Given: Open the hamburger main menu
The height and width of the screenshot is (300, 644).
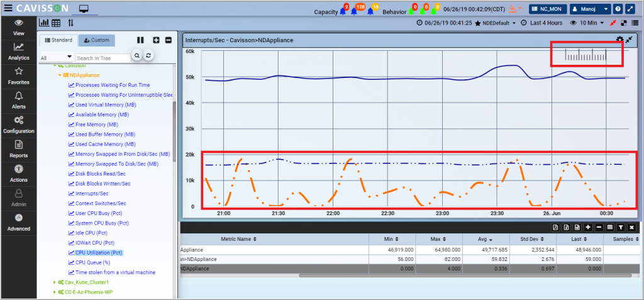Looking at the screenshot, I should pos(8,8).
